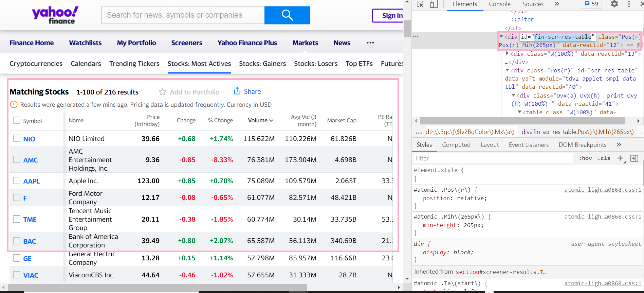
Task: Toggle the select-all Symbol checkbox
Action: [17, 120]
